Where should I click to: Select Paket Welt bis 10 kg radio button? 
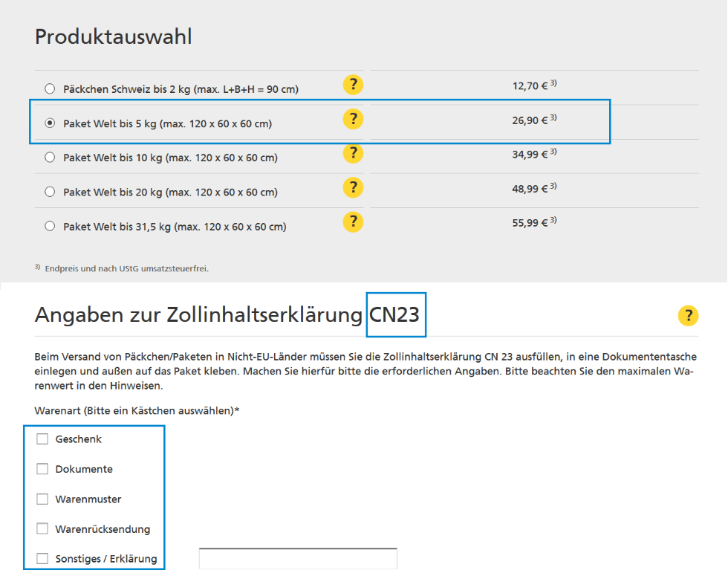point(50,158)
